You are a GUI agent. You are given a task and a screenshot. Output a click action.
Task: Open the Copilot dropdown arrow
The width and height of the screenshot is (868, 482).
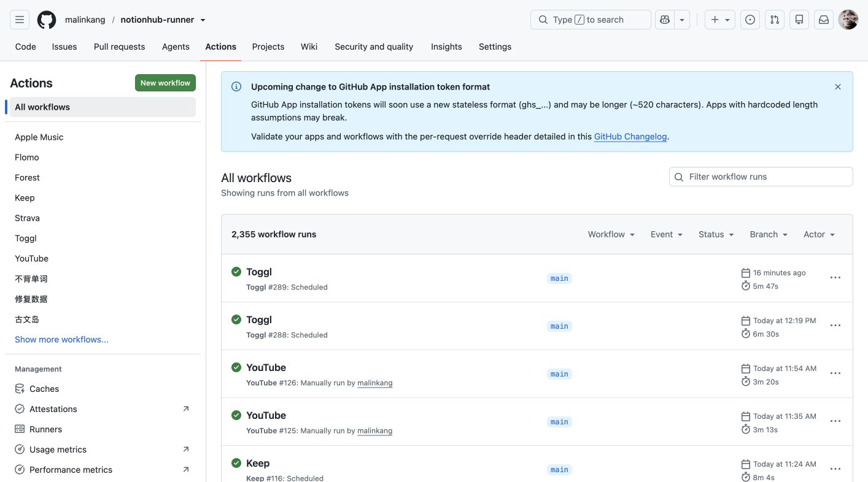pos(682,20)
